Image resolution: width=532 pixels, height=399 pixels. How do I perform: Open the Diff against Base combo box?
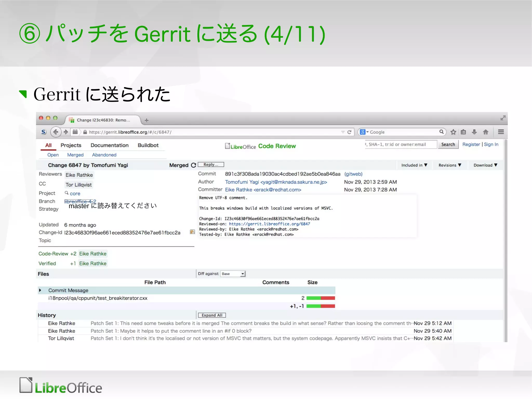pyautogui.click(x=233, y=274)
